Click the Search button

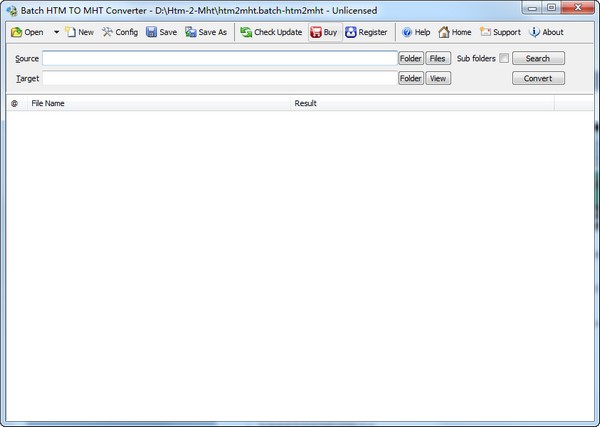[x=538, y=58]
